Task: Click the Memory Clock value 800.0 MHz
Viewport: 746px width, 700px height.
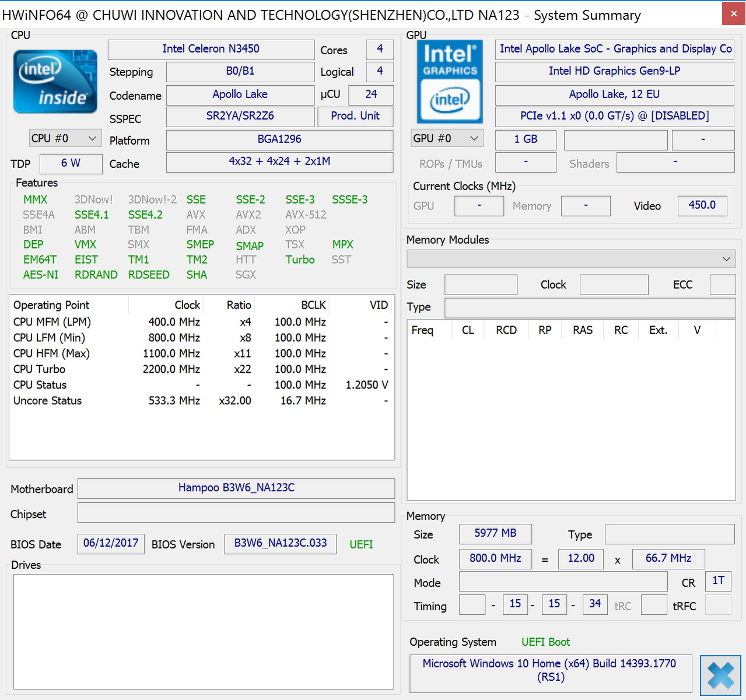Action: 495,559
